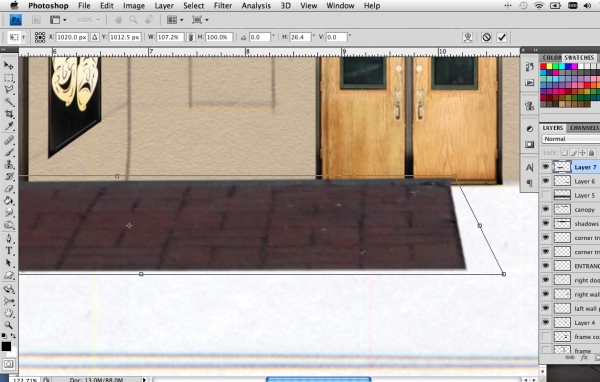
Task: Open the Apple menu
Action: [x=14, y=5]
